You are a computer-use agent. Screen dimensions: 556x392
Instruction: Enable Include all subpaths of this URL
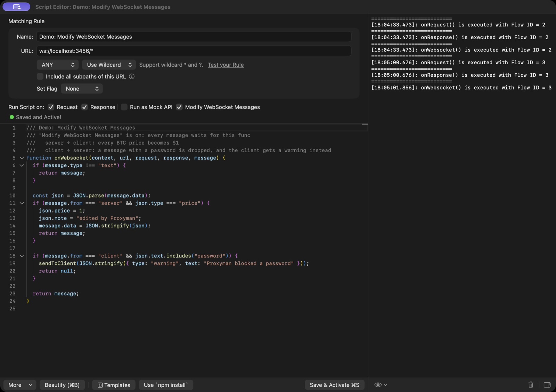(x=40, y=76)
